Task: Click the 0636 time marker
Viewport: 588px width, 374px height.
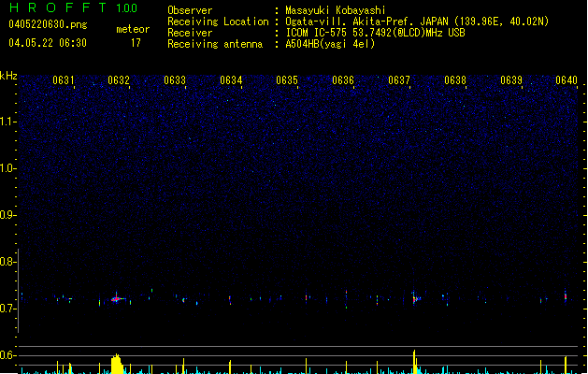Action: 343,80
